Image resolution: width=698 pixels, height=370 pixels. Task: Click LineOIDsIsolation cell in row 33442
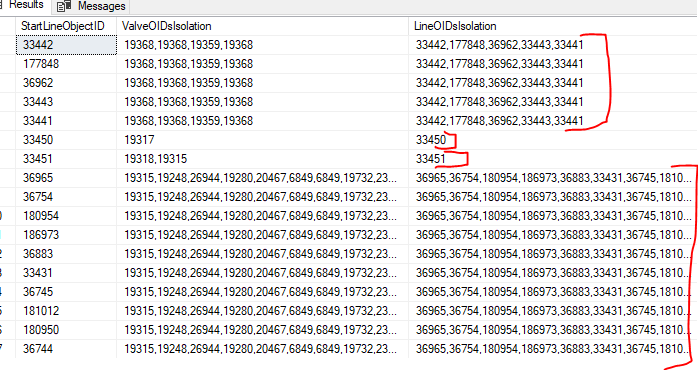tap(553, 45)
